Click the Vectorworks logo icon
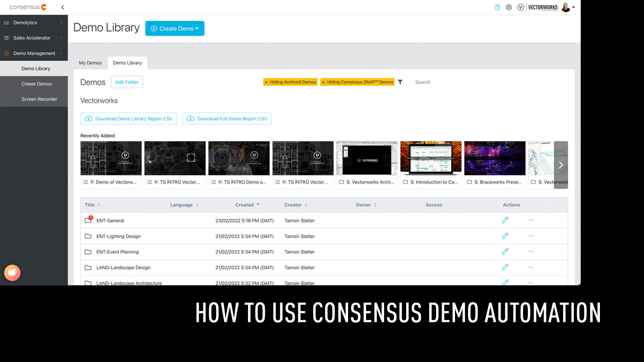Image resolution: width=644 pixels, height=362 pixels. pyautogui.click(x=521, y=7)
